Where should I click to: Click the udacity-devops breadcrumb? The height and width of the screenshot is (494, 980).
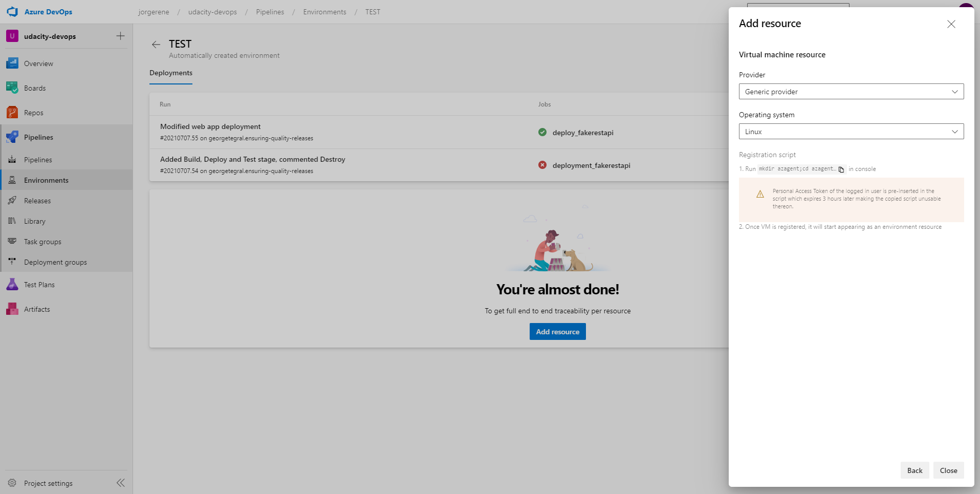pos(212,12)
